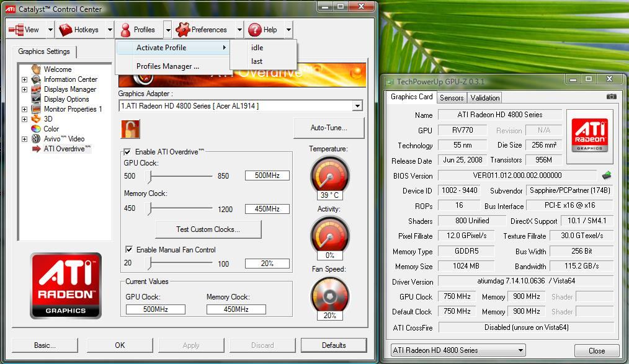The image size is (629, 364).
Task: Click the Defaults button
Action: point(334,345)
